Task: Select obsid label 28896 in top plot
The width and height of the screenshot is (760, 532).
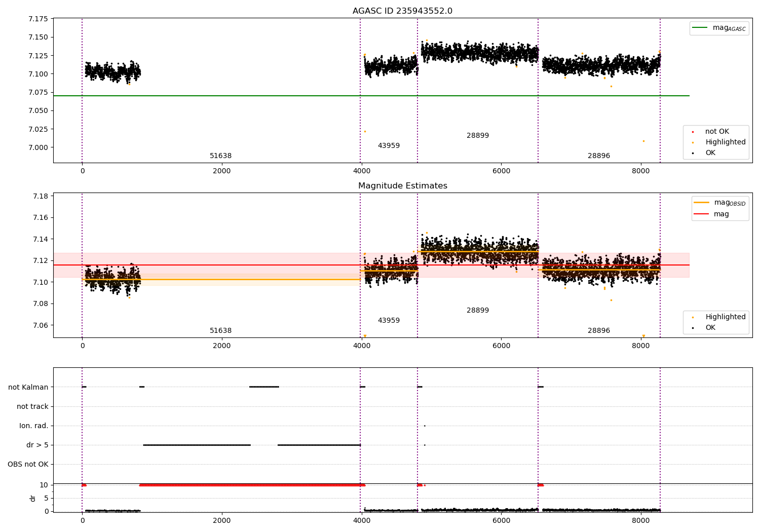Action: tap(599, 156)
